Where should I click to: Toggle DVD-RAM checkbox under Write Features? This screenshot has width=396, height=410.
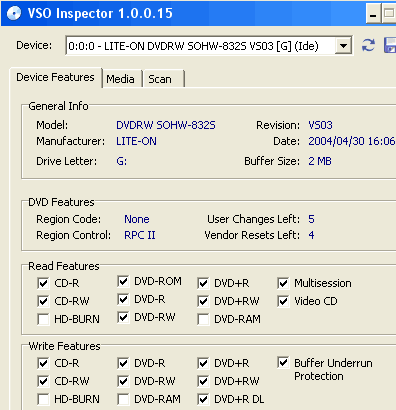point(123,399)
